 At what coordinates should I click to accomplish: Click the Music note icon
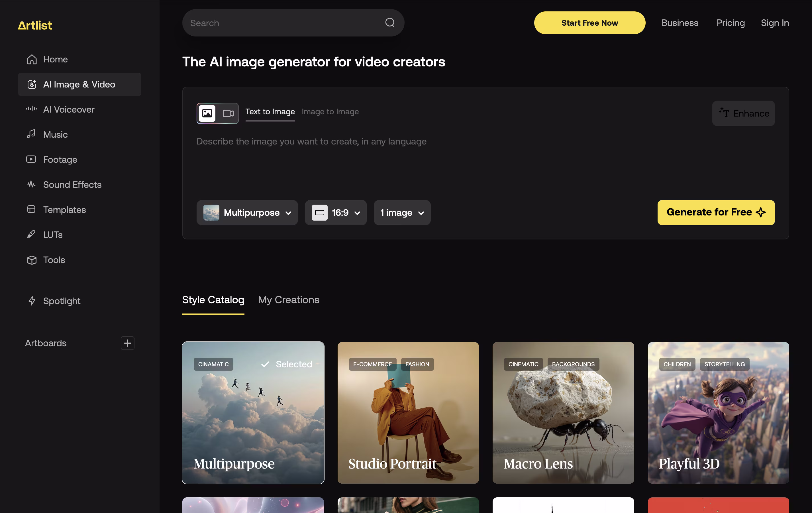(31, 134)
